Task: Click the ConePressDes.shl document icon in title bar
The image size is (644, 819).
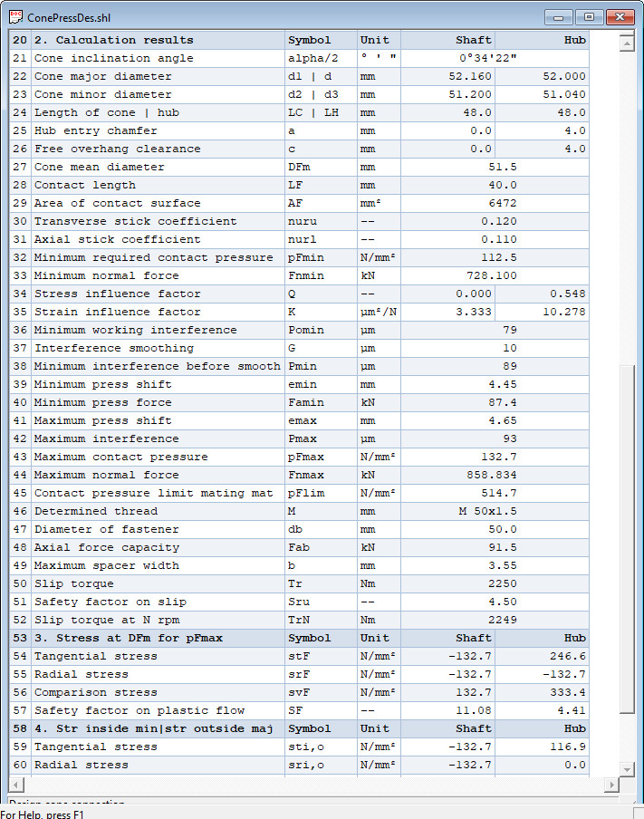Action: (x=16, y=17)
